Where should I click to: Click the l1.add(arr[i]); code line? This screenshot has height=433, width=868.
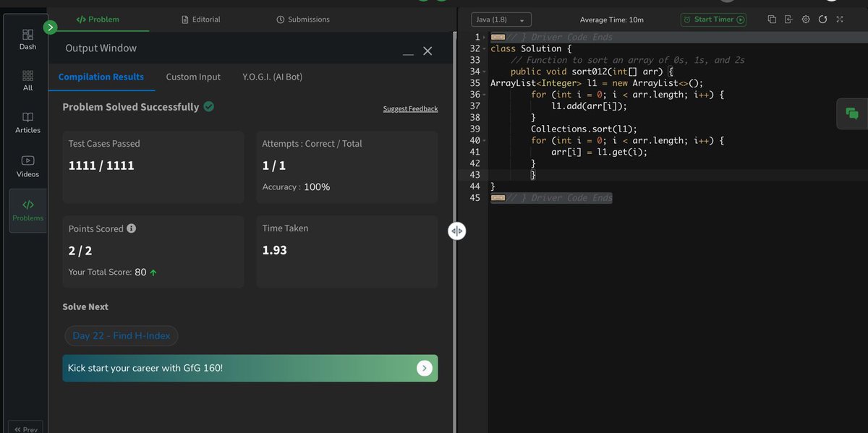(x=589, y=106)
